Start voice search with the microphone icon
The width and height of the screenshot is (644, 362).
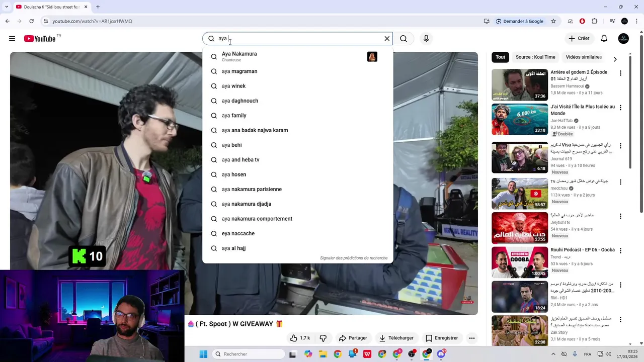pos(426,39)
